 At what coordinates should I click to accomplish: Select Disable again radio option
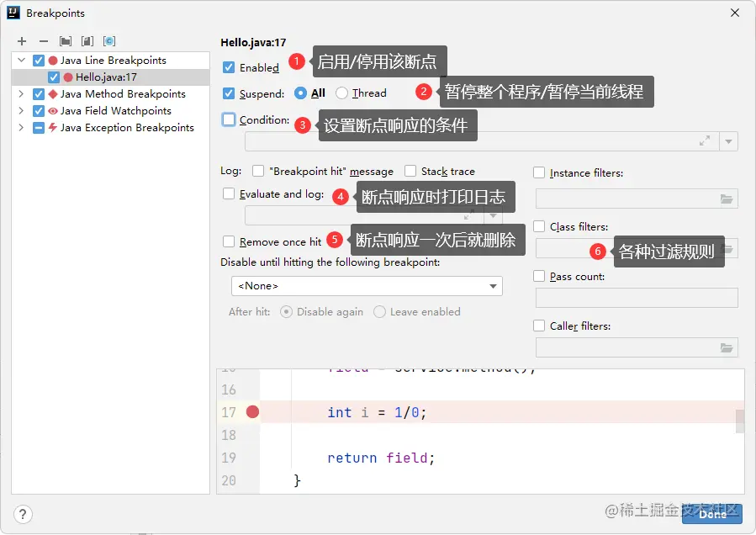coord(287,311)
